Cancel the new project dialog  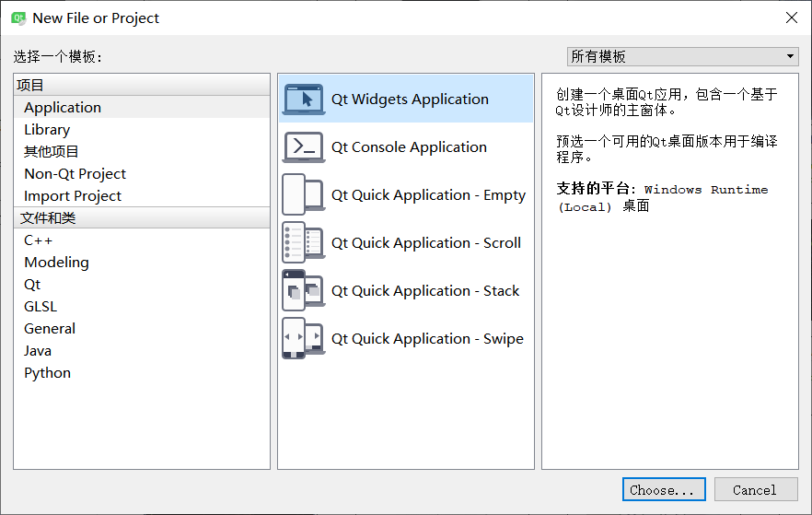point(755,490)
